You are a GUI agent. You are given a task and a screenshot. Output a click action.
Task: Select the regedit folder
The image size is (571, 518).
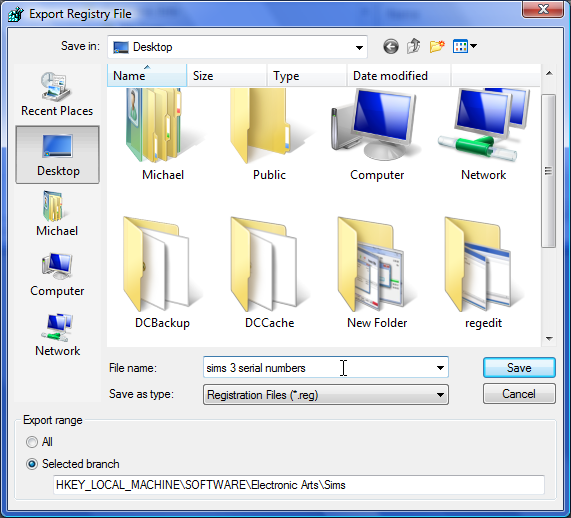(483, 272)
